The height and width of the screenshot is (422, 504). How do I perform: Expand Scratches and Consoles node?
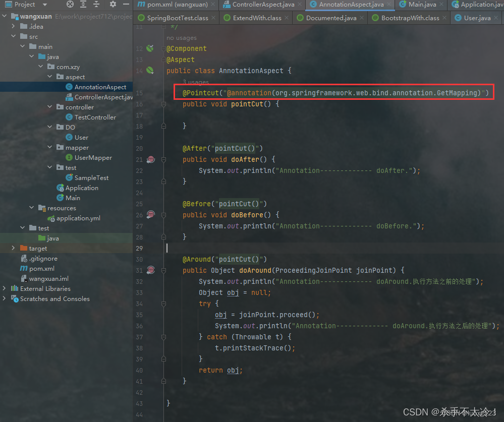coord(5,298)
